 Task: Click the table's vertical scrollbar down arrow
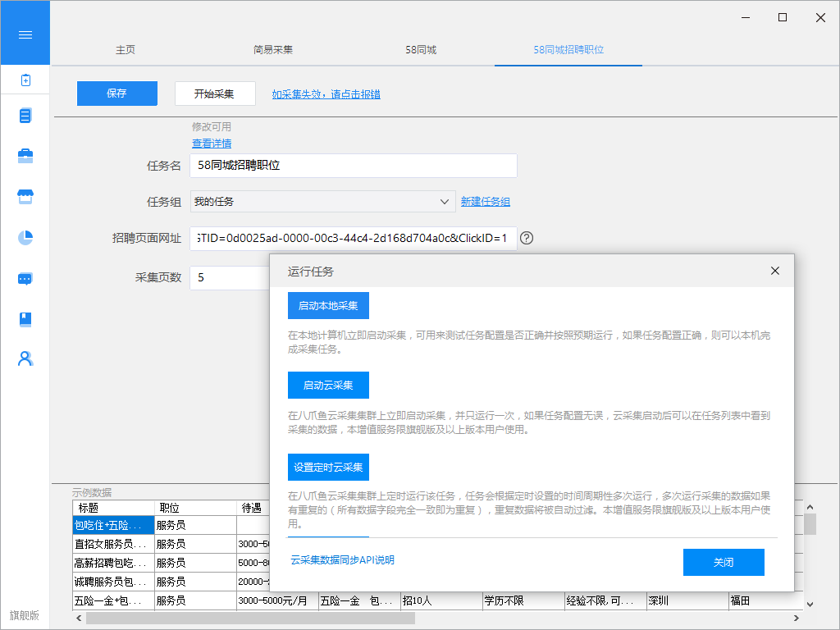click(x=810, y=605)
